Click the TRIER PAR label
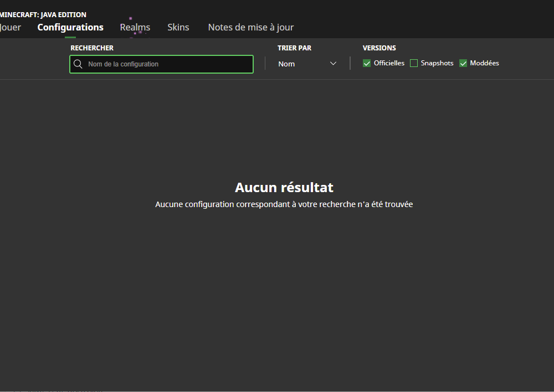 coord(294,48)
